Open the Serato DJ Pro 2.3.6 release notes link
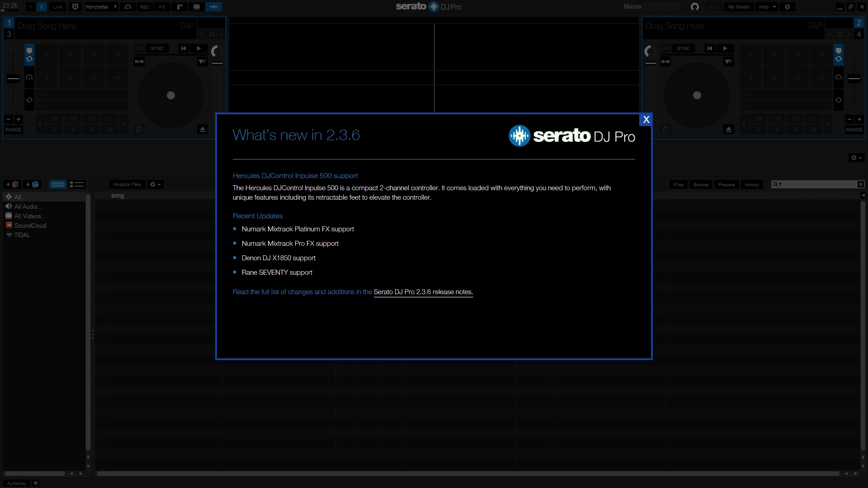 423,292
